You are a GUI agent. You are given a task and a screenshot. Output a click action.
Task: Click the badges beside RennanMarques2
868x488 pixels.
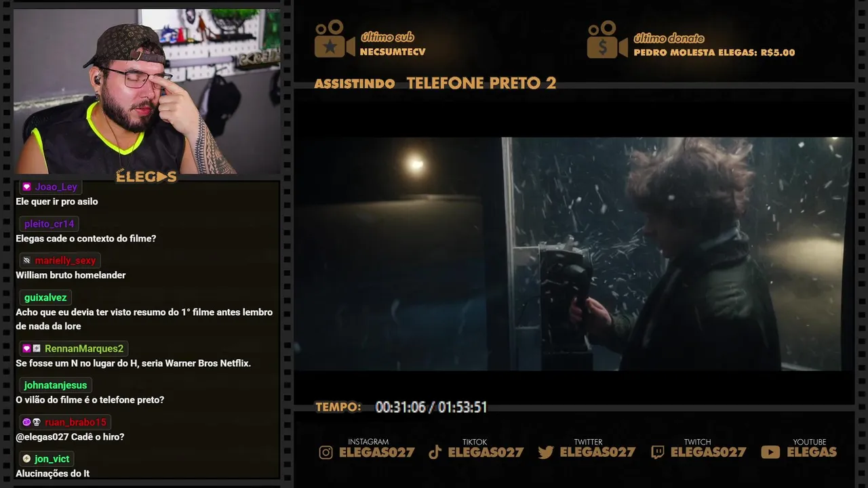[x=32, y=348]
